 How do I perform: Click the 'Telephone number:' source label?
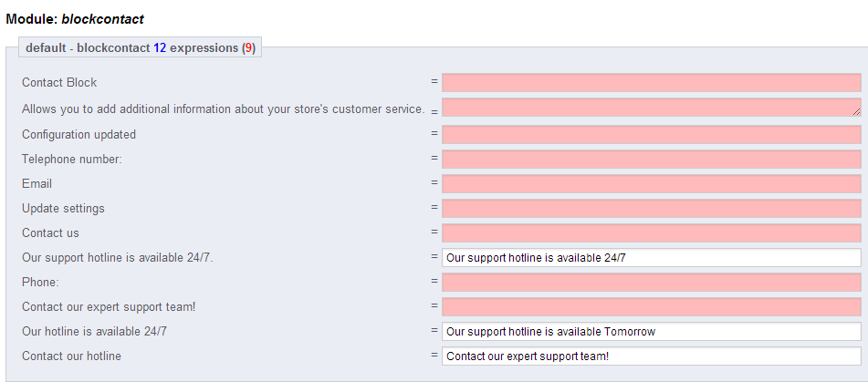(x=71, y=160)
